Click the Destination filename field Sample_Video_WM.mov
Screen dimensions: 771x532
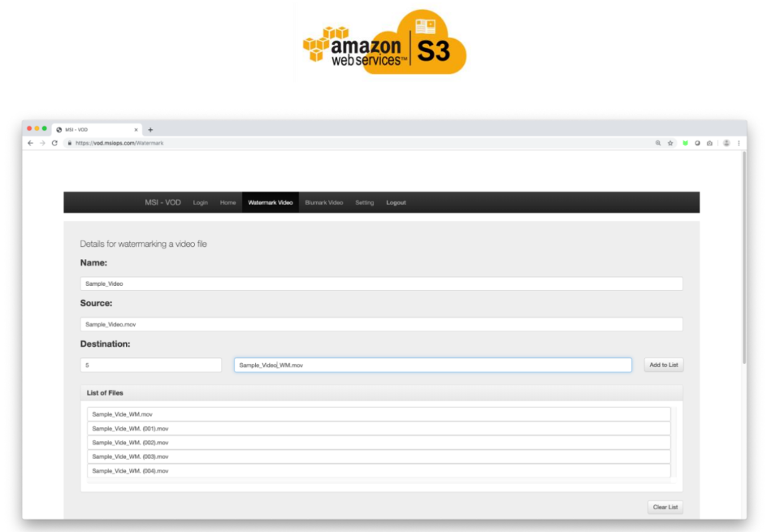click(x=433, y=365)
